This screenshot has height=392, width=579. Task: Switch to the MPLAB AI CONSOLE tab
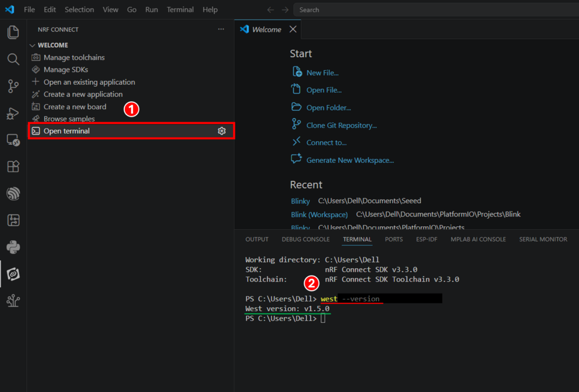coord(478,239)
